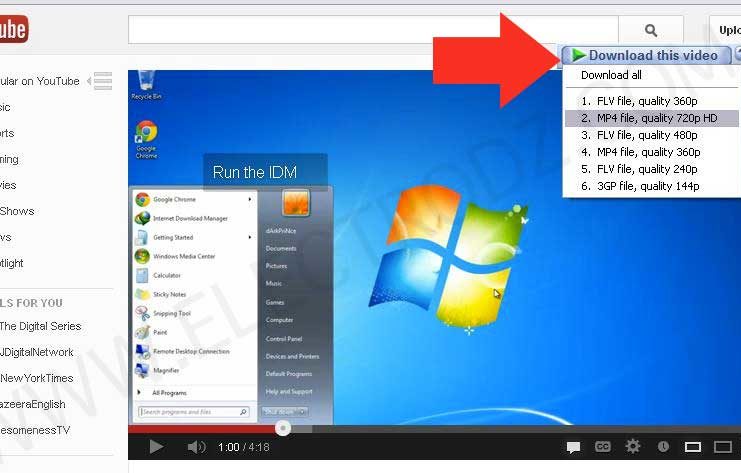
Task: Select FLV file, quality 360p
Action: pyautogui.click(x=639, y=101)
